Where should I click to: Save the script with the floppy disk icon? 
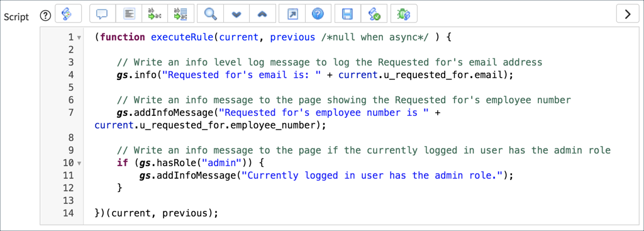(348, 14)
